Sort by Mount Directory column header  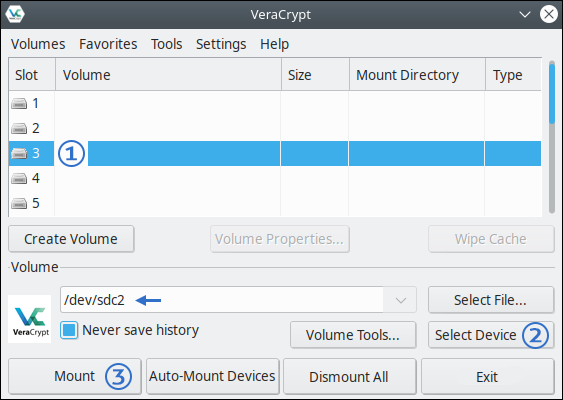pyautogui.click(x=417, y=75)
